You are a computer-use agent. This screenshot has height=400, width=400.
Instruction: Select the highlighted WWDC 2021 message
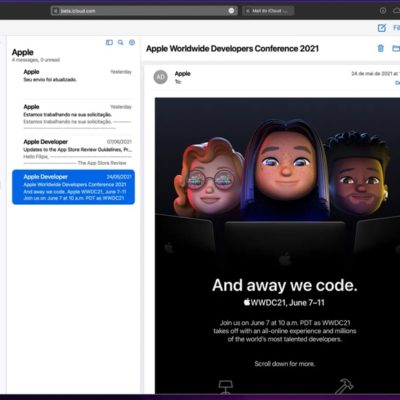coord(74,187)
